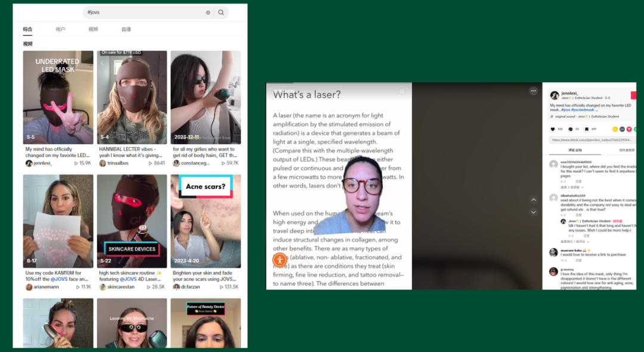Click the tiktok.com video URL field
This screenshot has width=644, height=352.
592,140
